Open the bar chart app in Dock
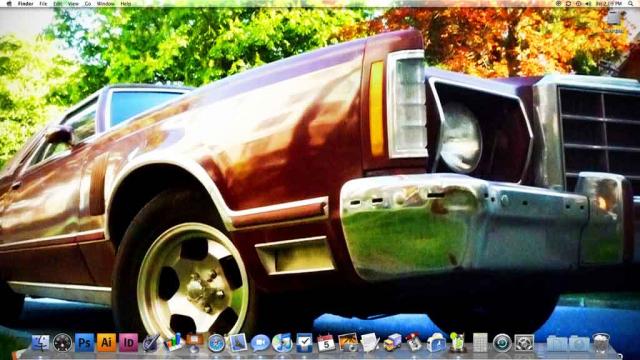The image size is (640, 360). pyautogui.click(x=173, y=343)
